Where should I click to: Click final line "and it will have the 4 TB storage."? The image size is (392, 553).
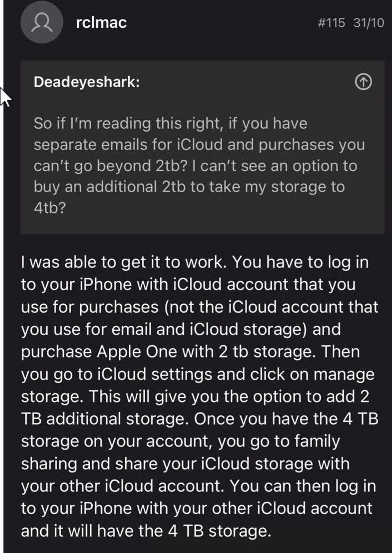146,531
